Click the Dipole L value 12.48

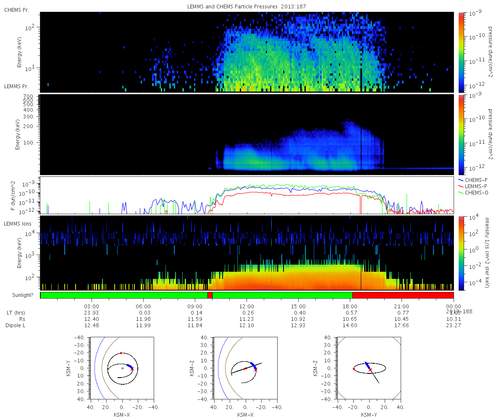[92, 325]
